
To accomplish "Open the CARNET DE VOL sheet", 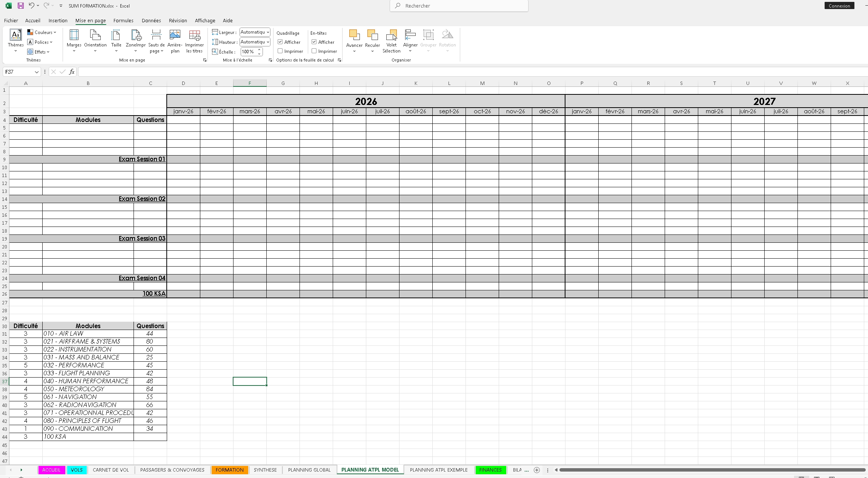I will pyautogui.click(x=111, y=470).
